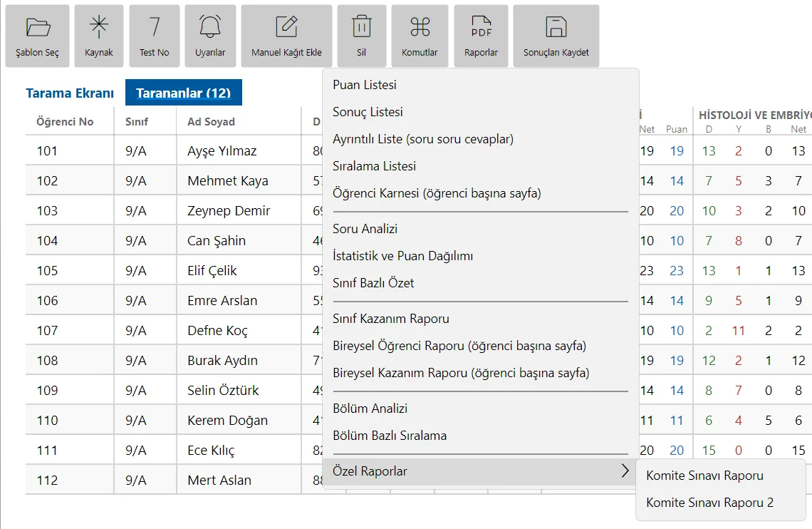This screenshot has width=812, height=529.
Task: Click the Sil trash icon
Action: (x=361, y=27)
